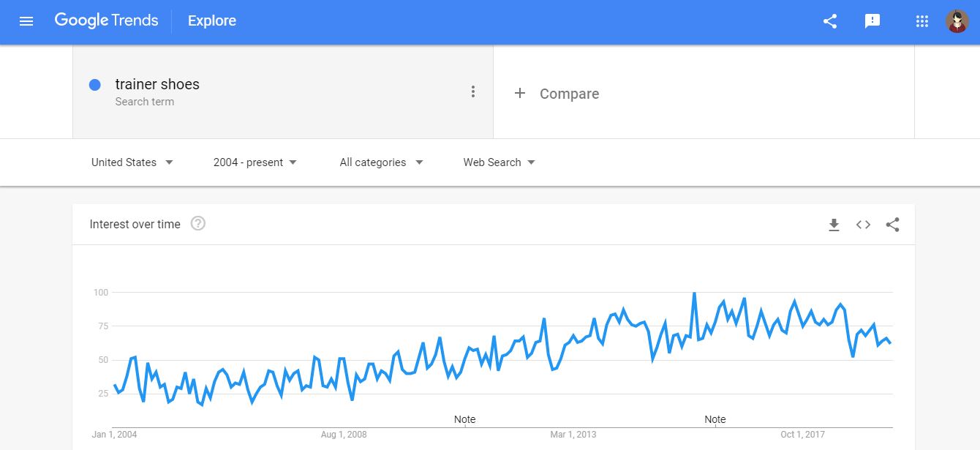
Task: Open the hamburger main menu
Action: point(26,21)
